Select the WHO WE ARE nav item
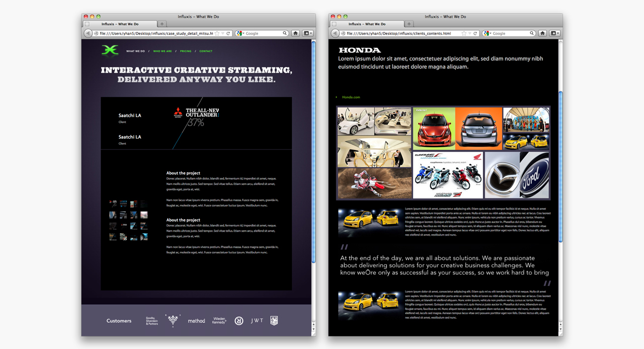 coord(162,51)
